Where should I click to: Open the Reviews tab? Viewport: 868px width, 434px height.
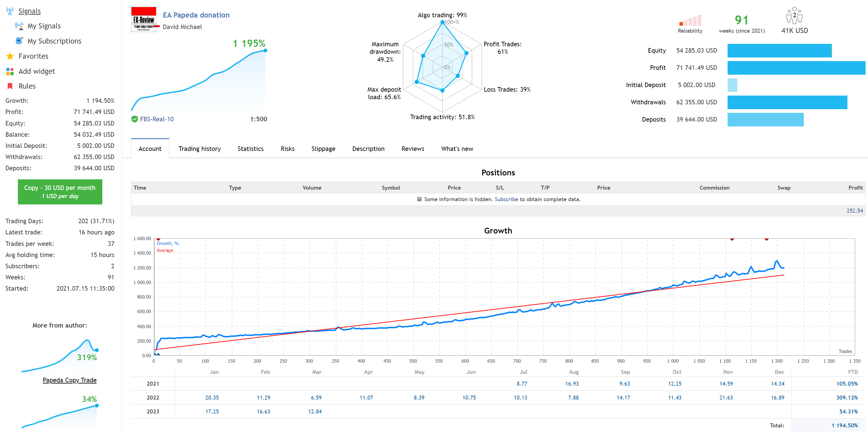413,149
